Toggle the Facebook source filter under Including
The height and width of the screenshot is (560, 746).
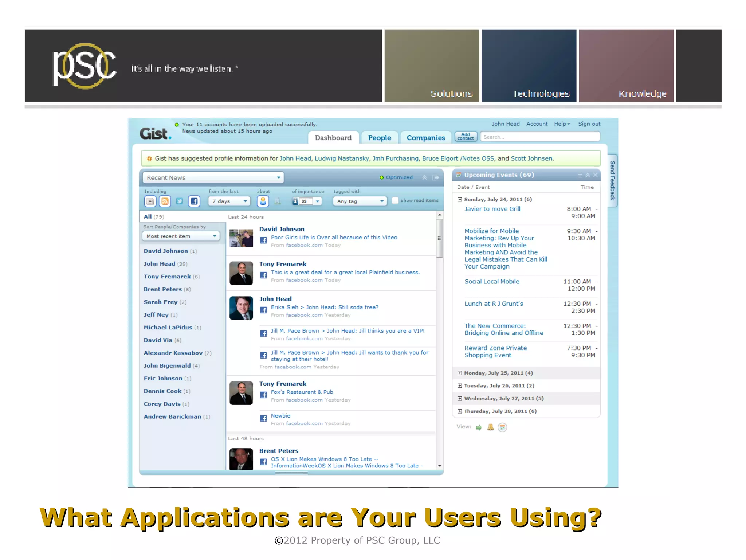pyautogui.click(x=194, y=201)
